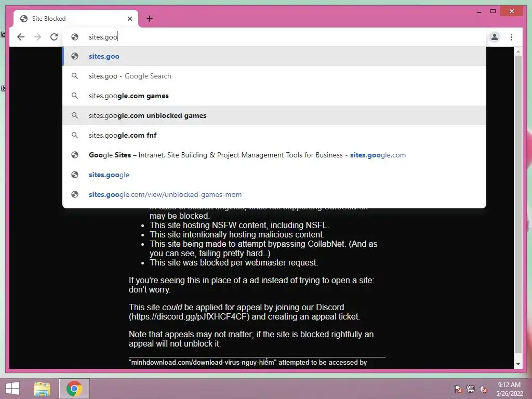Click the minhdownload.com blocked URL text
This screenshot has width=532, height=399.
pos(204,362)
